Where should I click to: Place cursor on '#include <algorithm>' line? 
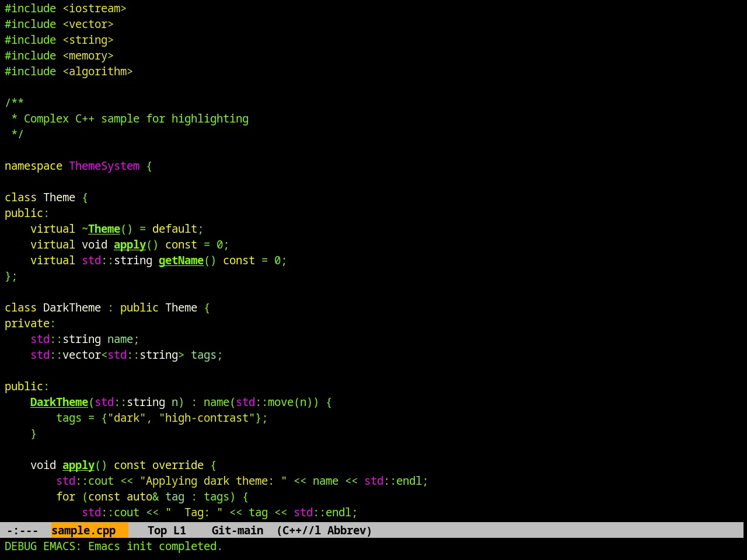69,71
